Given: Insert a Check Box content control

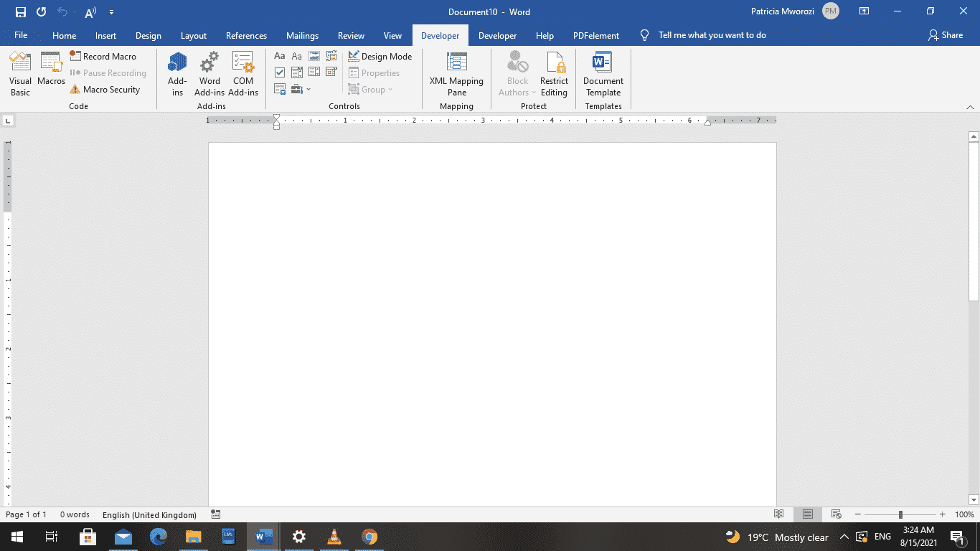Looking at the screenshot, I should 279,72.
